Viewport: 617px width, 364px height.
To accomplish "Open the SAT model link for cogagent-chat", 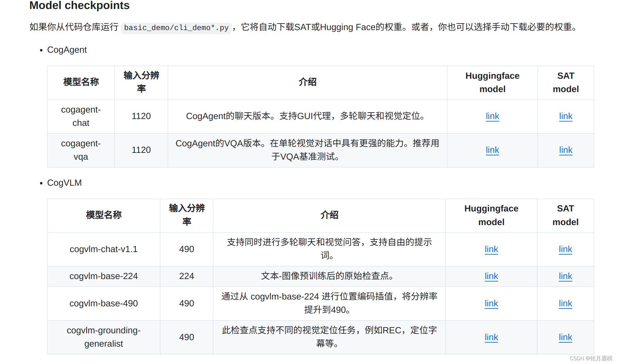I will [566, 116].
